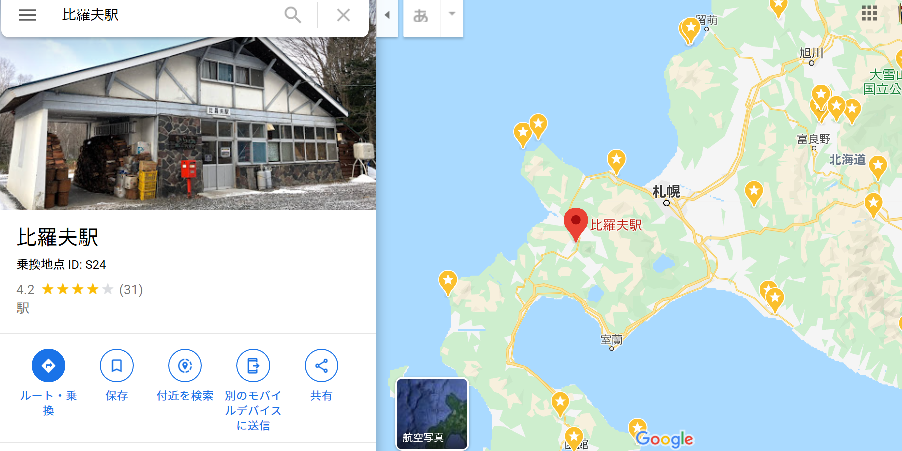Click the 比羅夫駅 station photo
This screenshot has width=902, height=451.
pyautogui.click(x=188, y=123)
